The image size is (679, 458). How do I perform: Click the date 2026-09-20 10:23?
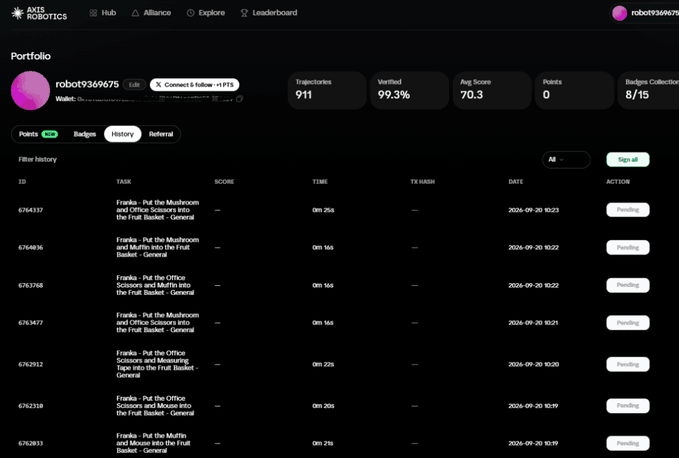tap(534, 210)
